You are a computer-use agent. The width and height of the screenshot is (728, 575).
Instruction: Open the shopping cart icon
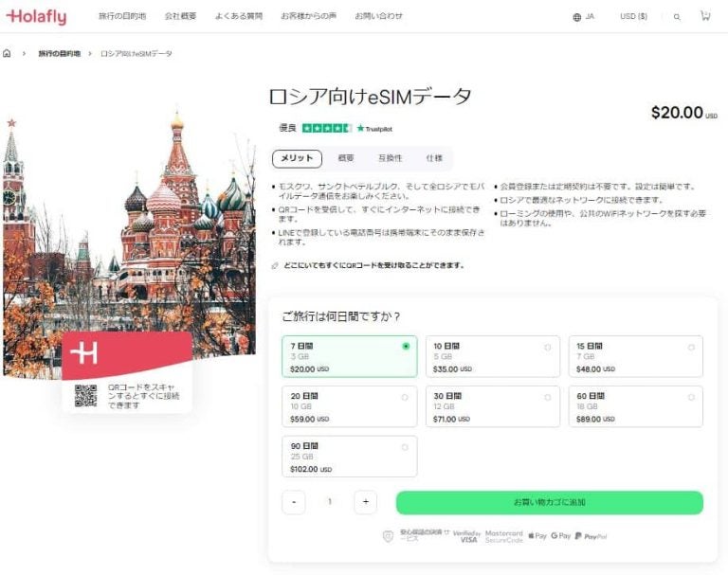[705, 16]
